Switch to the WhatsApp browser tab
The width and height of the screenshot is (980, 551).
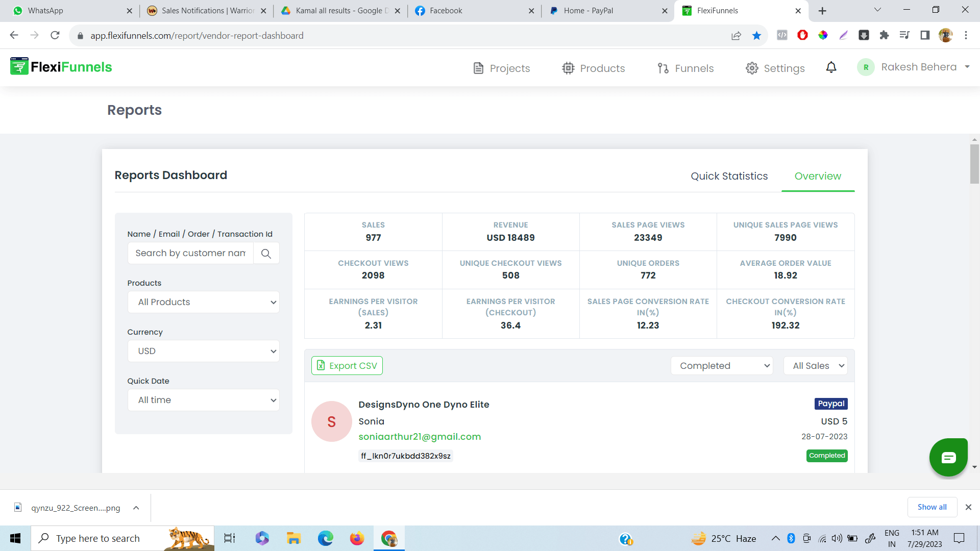pyautogui.click(x=71, y=11)
